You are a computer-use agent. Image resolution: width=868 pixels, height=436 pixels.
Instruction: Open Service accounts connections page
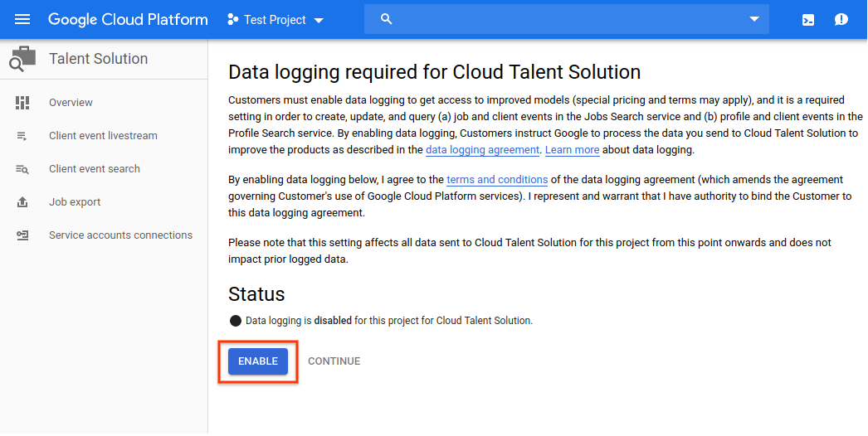click(120, 235)
